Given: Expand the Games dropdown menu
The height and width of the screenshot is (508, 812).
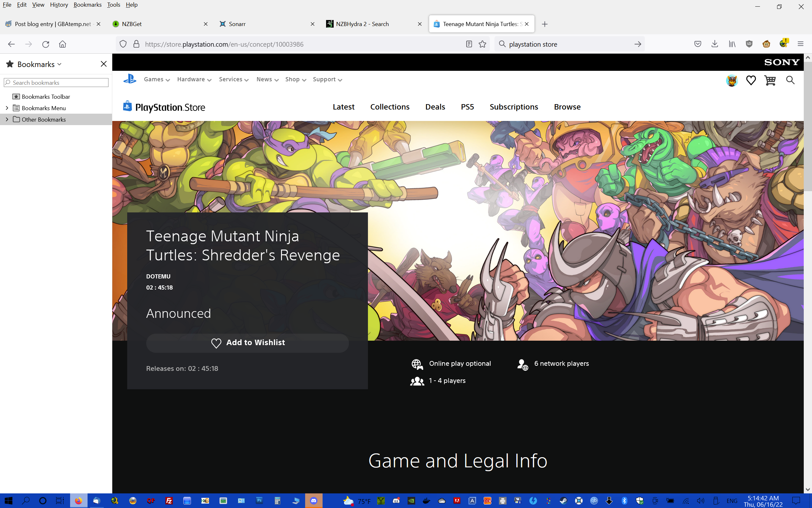Looking at the screenshot, I should [x=157, y=79].
